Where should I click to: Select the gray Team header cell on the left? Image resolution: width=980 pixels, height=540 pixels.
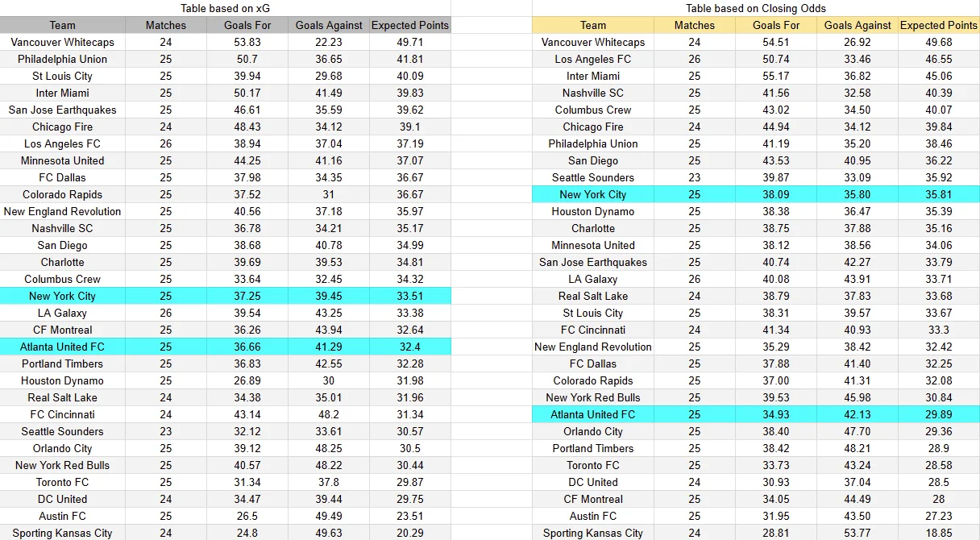point(62,25)
